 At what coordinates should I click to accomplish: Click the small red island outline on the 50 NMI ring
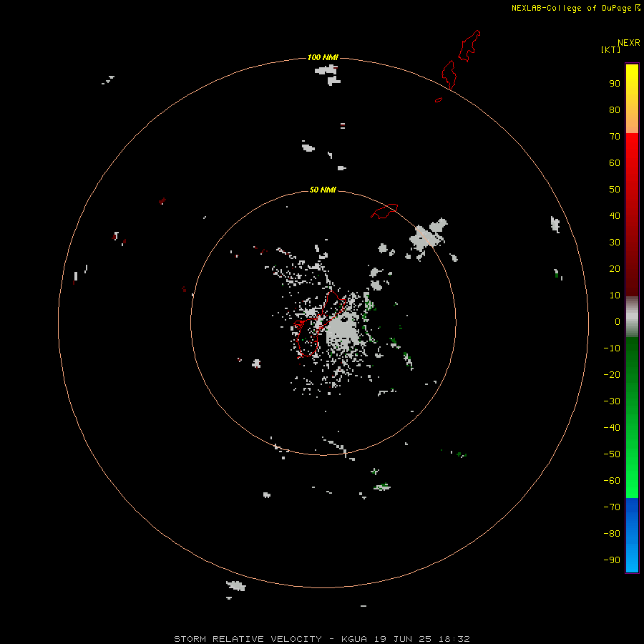pos(384,211)
